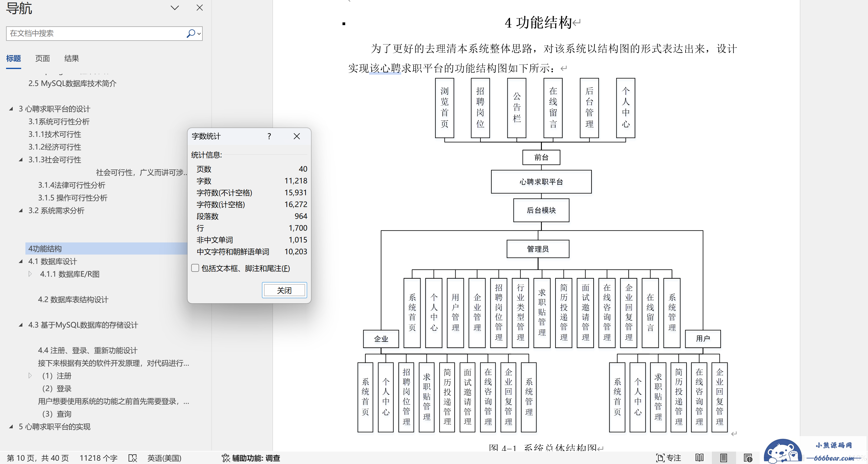This screenshot has width=868, height=464.
Task: Collapse the 3.2 系统需求分析 heading
Action: (x=21, y=210)
